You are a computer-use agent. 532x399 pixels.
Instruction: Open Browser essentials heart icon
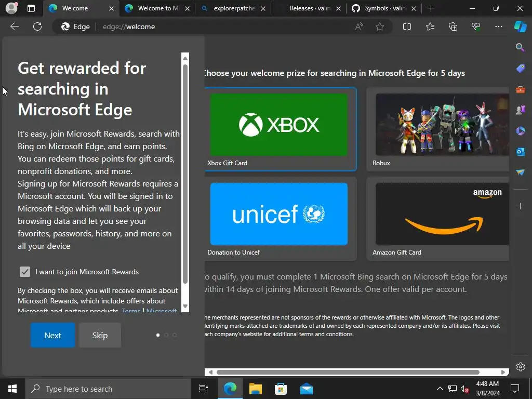tap(476, 26)
